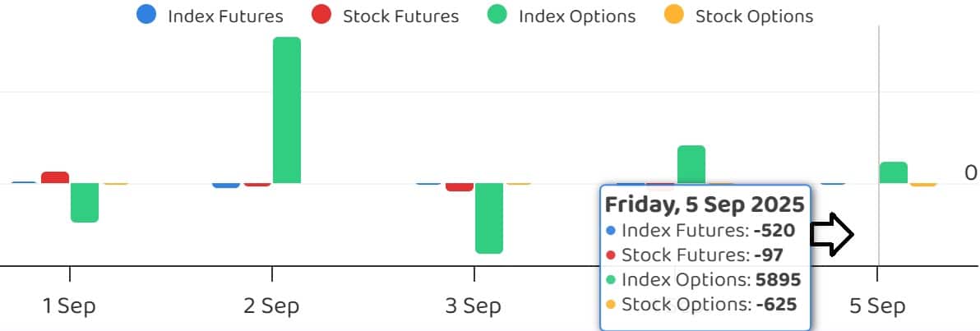The height and width of the screenshot is (331, 980).
Task: Click the tall green bar for 2 Sep
Action: pos(287,110)
